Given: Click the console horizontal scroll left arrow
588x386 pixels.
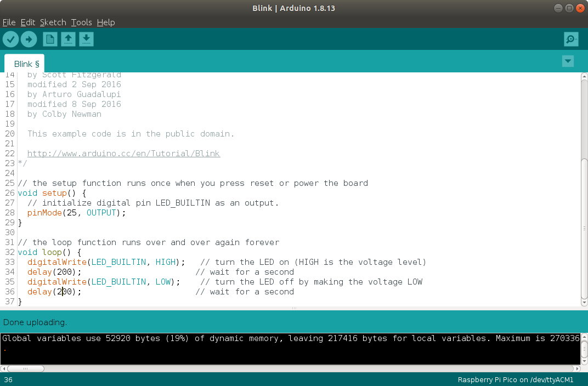Looking at the screenshot, I should tap(3, 369).
